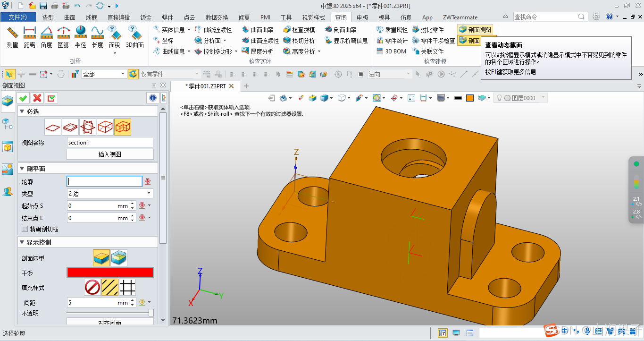Open 检查拔模 draft check tool
644x341 pixels.
point(299,30)
